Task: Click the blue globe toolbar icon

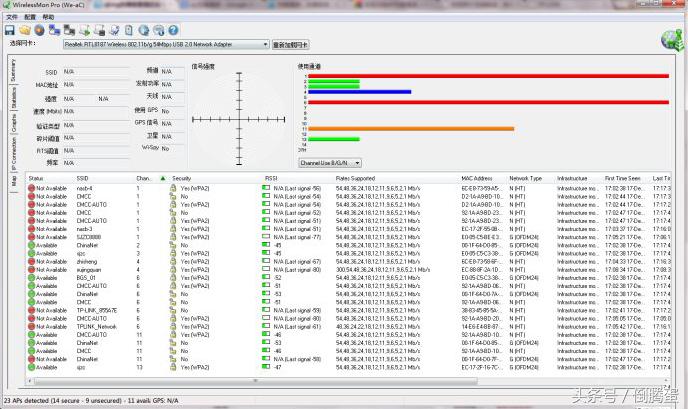Action: click(144, 30)
